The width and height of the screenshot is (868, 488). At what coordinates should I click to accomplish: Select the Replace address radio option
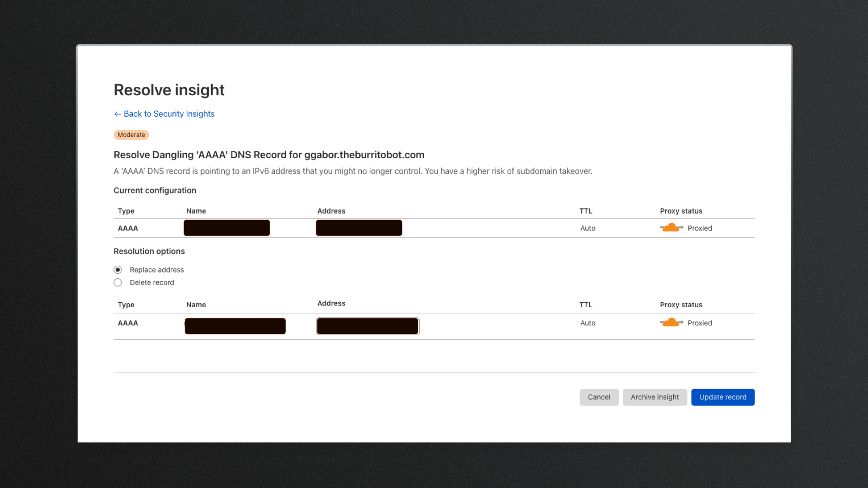pos(118,270)
